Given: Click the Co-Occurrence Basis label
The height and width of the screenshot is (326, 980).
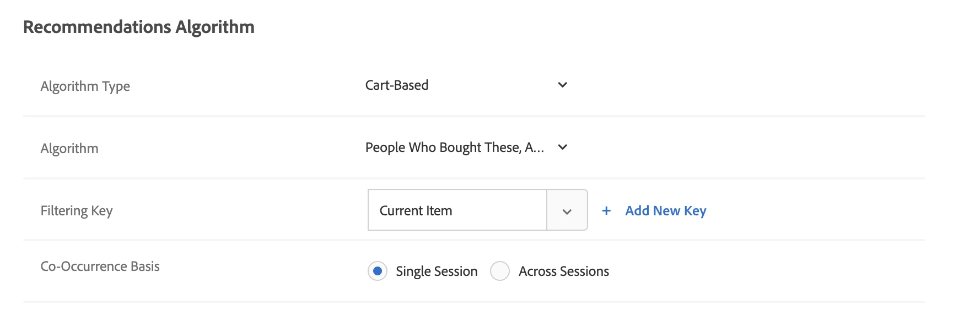Looking at the screenshot, I should (x=100, y=267).
